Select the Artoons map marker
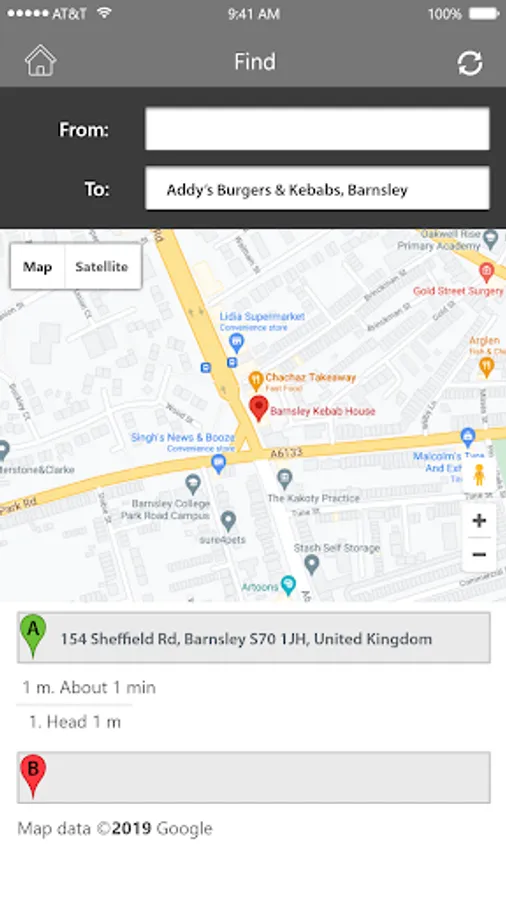Viewport: 506px width, 900px height. tap(288, 585)
